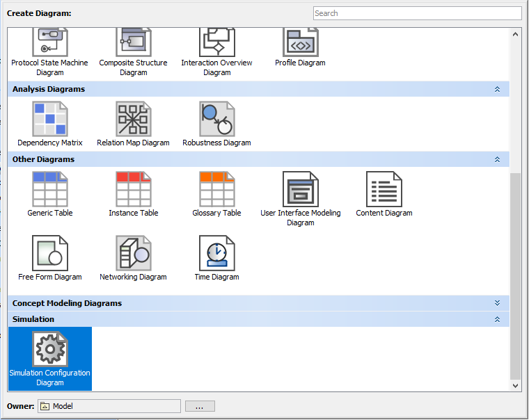Collapse the Simulation section

pos(497,319)
